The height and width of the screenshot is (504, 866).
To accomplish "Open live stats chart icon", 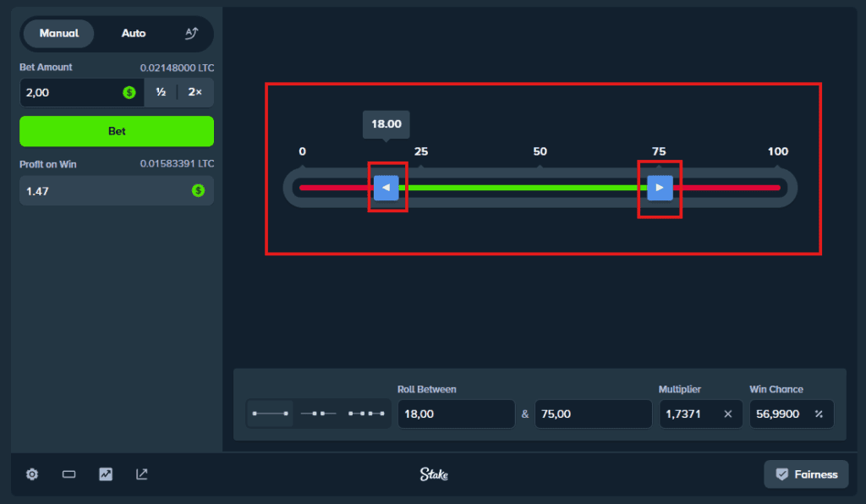I will pyautogui.click(x=106, y=474).
